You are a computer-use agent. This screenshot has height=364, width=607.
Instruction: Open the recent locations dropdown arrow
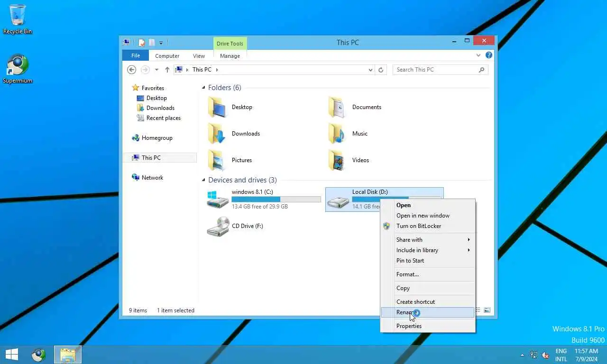(156, 70)
